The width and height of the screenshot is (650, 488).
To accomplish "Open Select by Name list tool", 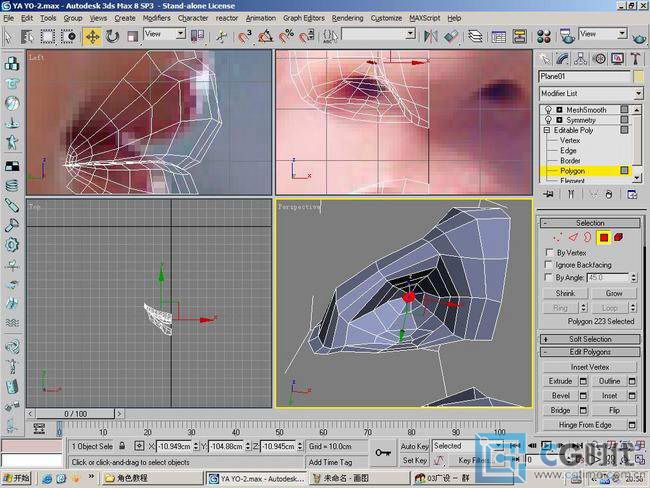I will [x=28, y=37].
